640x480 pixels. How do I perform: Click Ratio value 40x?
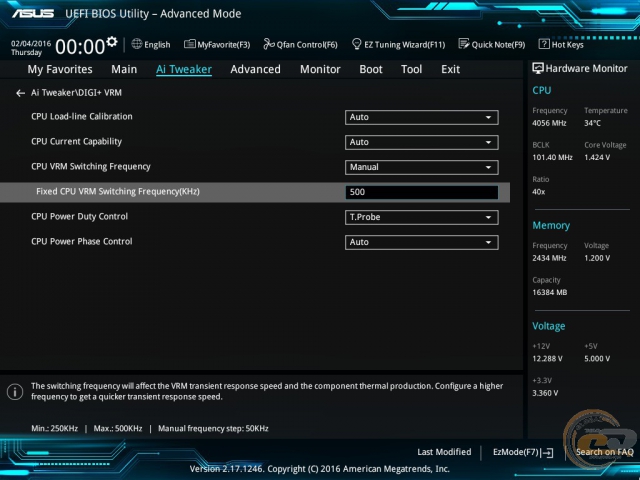pyautogui.click(x=538, y=192)
